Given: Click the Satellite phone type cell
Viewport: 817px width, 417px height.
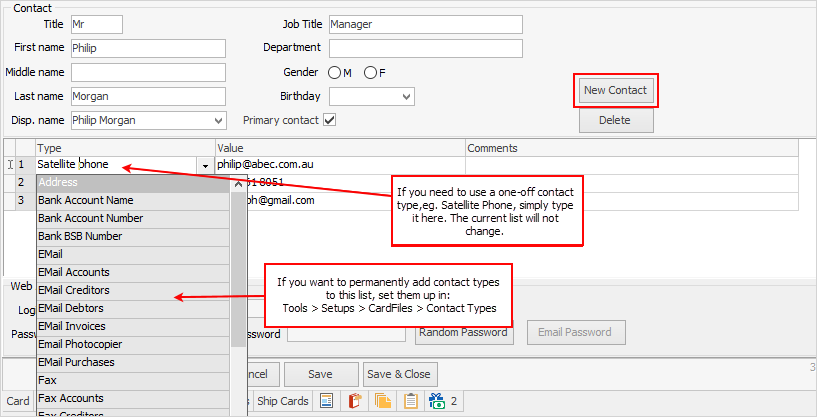Looking at the screenshot, I should click(x=117, y=165).
